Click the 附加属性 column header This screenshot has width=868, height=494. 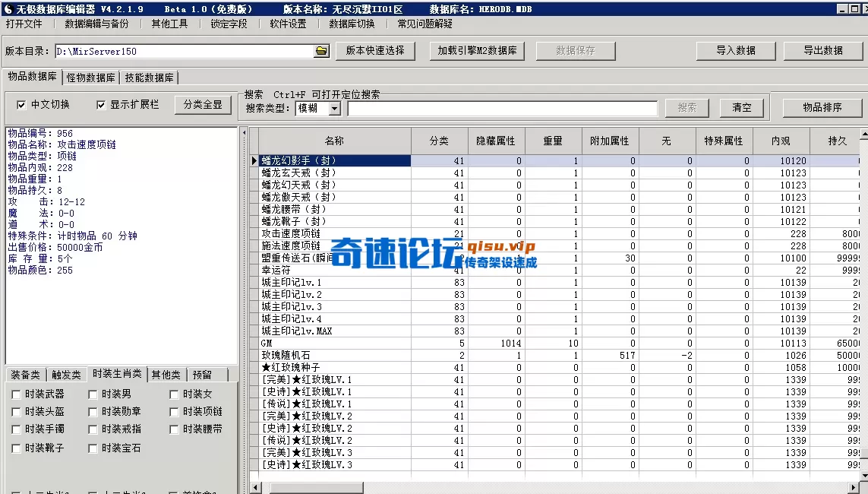tap(610, 141)
